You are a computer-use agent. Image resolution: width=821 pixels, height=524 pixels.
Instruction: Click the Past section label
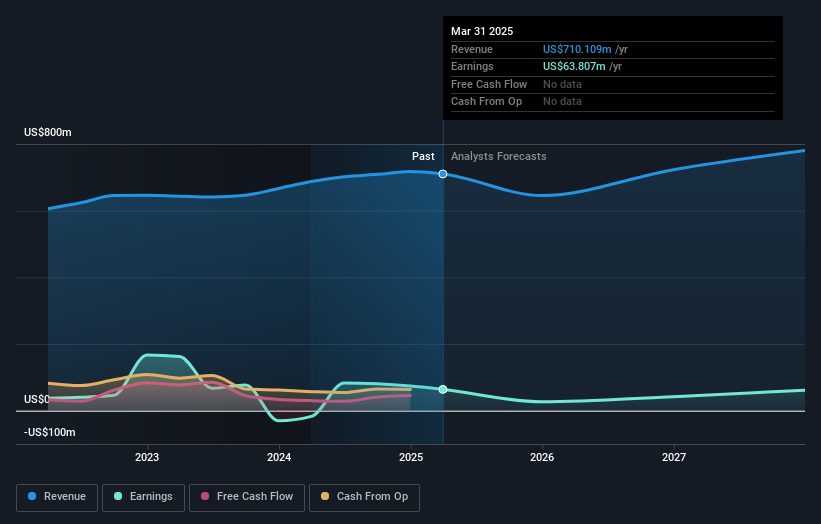(x=423, y=157)
